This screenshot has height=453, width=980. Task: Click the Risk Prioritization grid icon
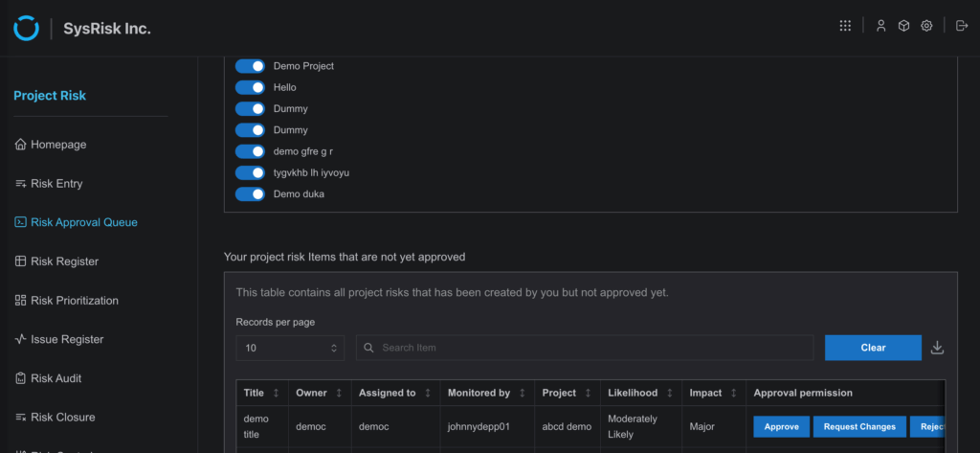pyautogui.click(x=21, y=301)
